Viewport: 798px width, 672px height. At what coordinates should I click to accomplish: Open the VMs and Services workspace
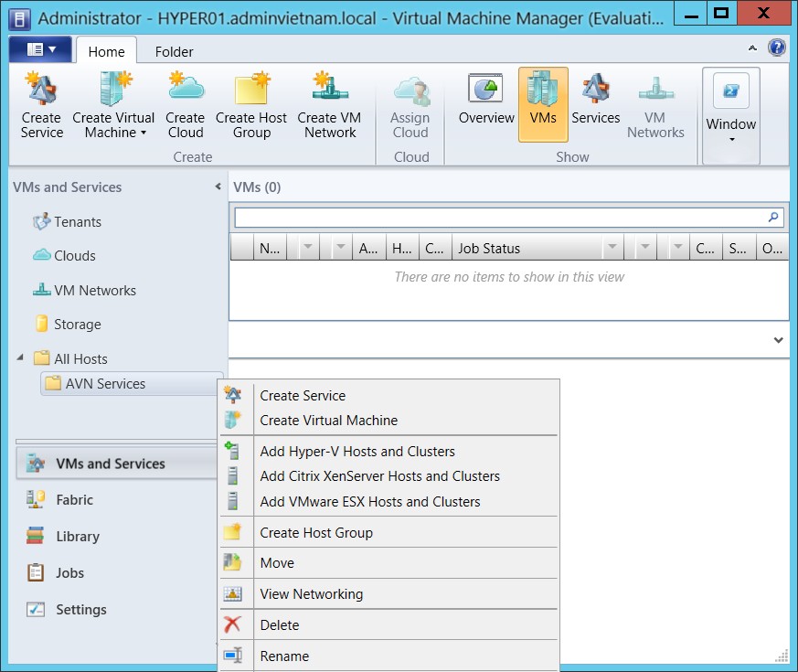coord(117,464)
